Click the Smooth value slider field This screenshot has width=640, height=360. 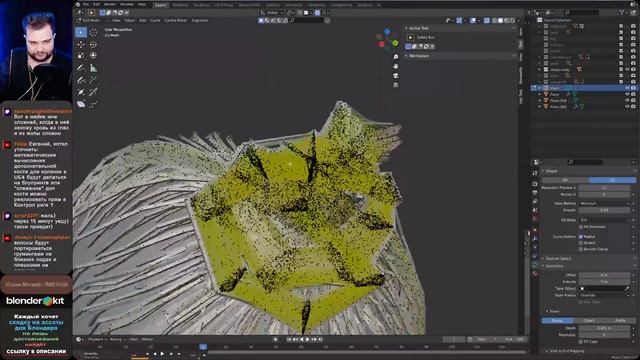click(604, 210)
